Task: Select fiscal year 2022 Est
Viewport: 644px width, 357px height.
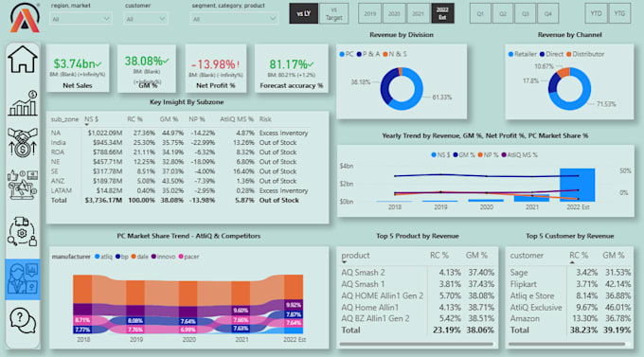Action: (x=442, y=13)
